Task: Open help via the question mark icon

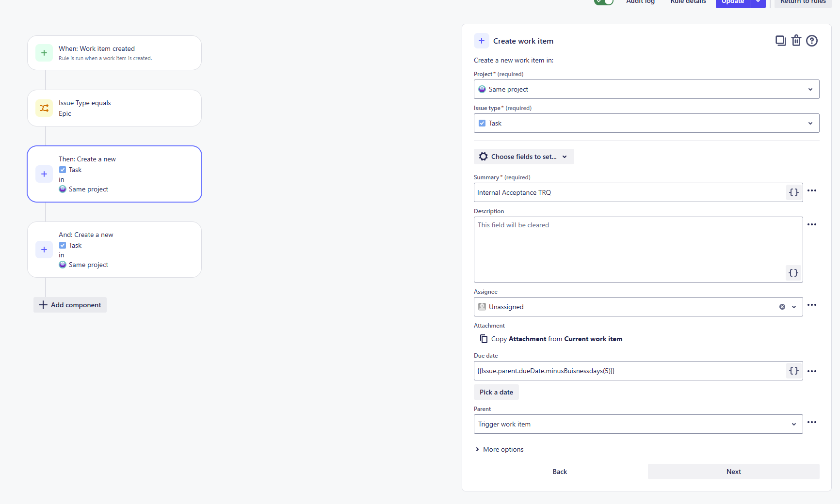Action: click(812, 41)
